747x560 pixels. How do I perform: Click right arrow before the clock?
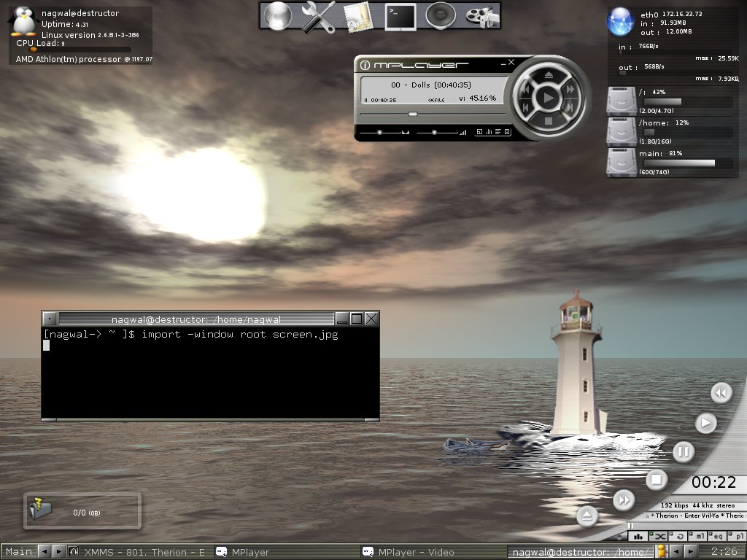691,551
